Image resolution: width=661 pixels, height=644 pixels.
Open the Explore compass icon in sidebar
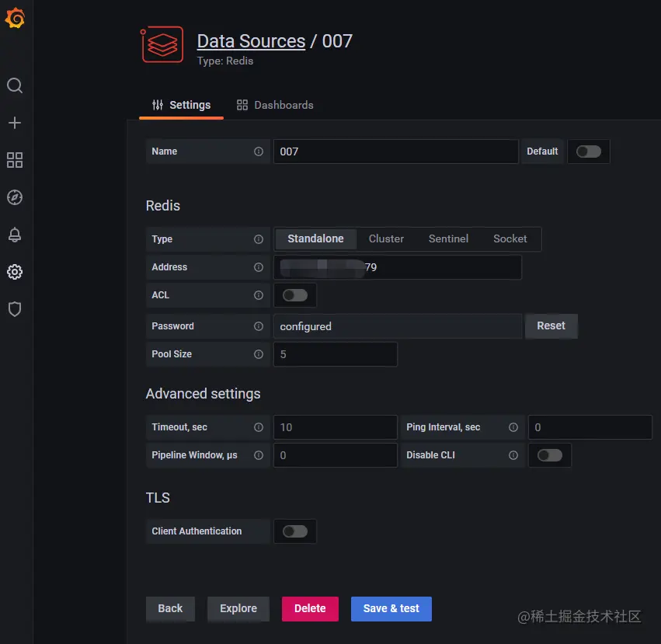[15, 197]
